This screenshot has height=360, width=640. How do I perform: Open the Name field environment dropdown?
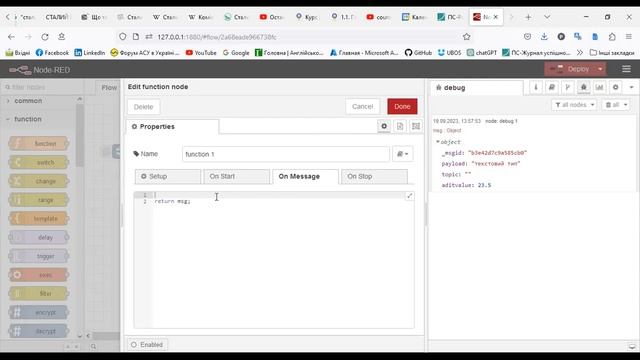[x=402, y=154]
